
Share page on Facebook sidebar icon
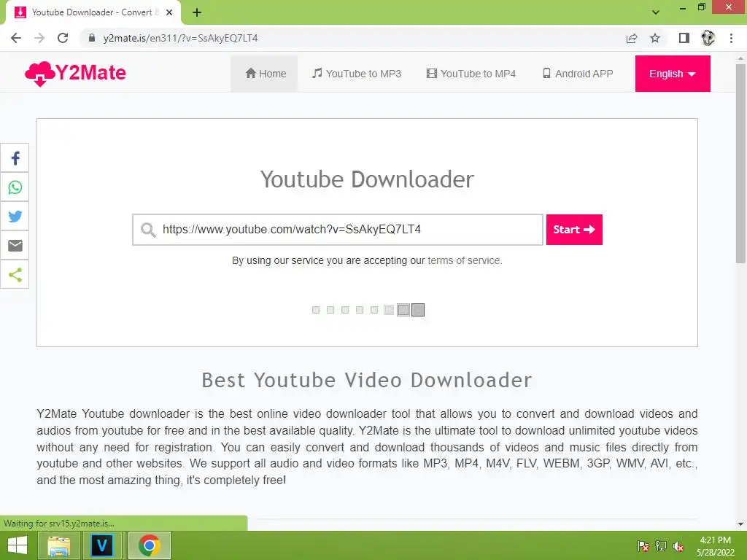point(15,158)
